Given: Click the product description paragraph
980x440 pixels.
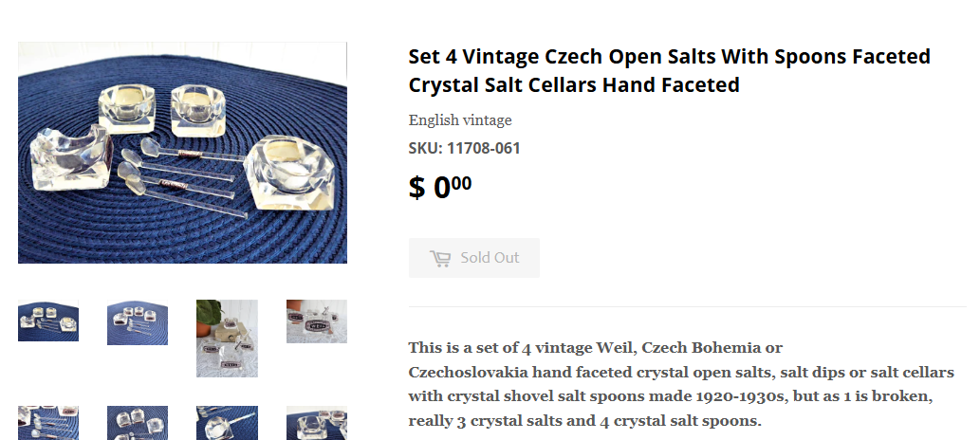Looking at the screenshot, I should pos(680,383).
